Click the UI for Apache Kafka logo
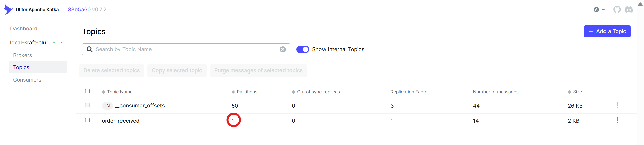 8,10
